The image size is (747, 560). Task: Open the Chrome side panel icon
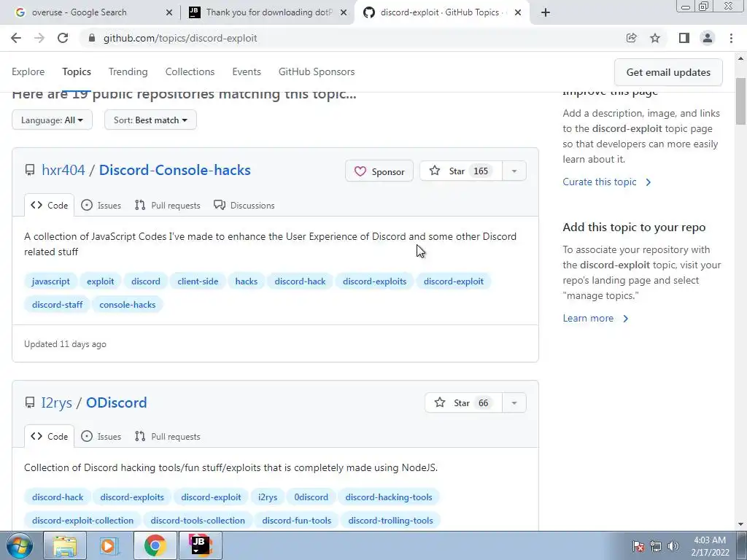[684, 38]
